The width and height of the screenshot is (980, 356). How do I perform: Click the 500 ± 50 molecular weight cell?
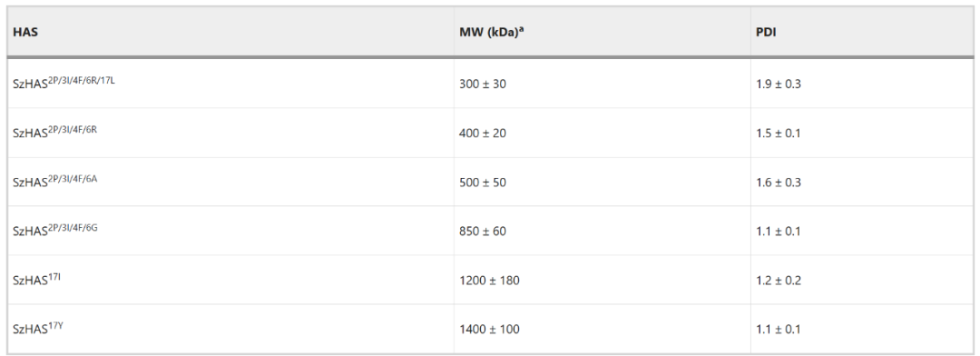(x=483, y=183)
